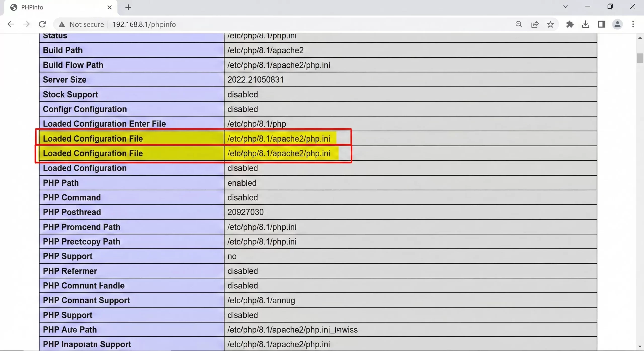Viewport: 644px width, 351px height.
Task: Click scrollbar down arrow
Action: (x=640, y=347)
